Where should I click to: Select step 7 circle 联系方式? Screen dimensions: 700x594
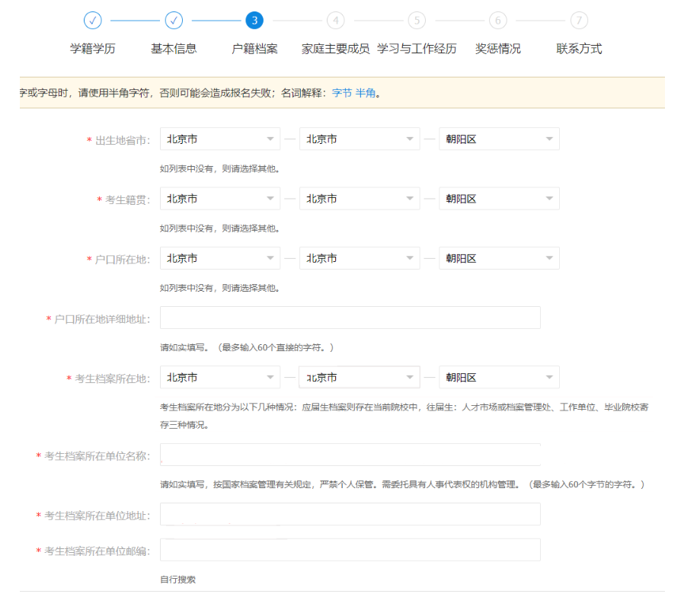579,21
